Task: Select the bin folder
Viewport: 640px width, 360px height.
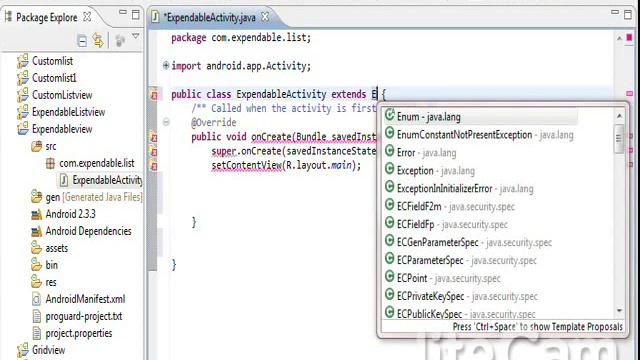Action: pos(51,265)
